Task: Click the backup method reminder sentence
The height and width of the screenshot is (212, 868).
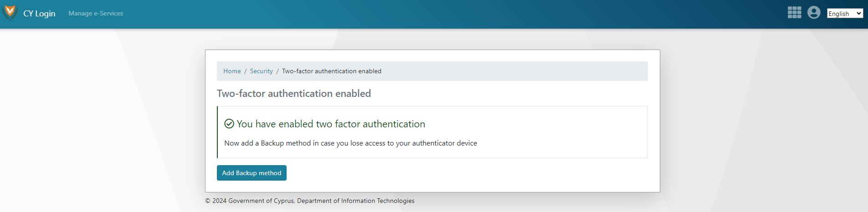Action: tap(350, 143)
